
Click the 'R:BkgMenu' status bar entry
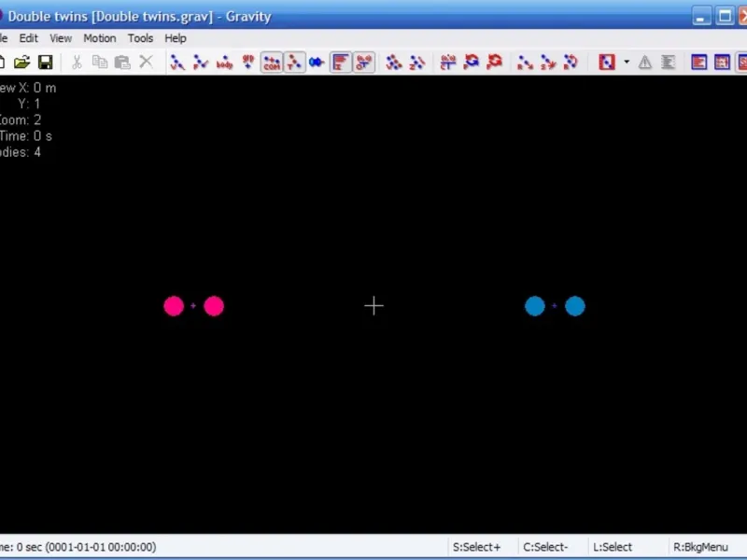coord(701,547)
